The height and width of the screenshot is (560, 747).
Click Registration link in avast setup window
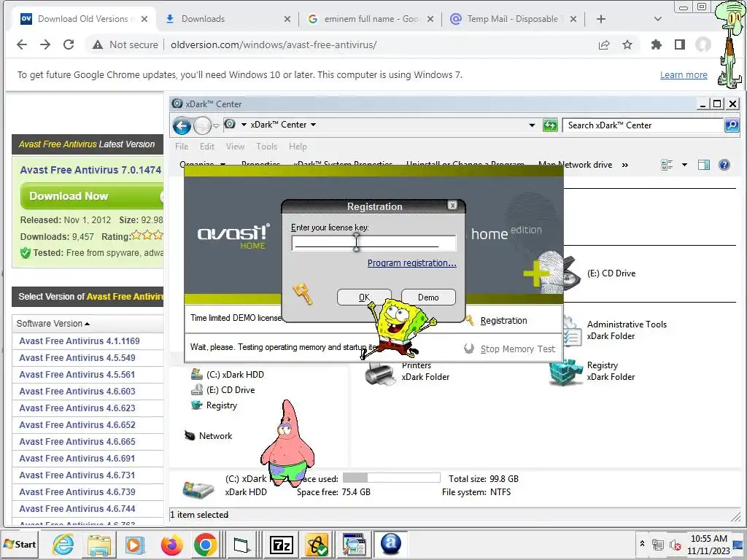click(x=503, y=321)
